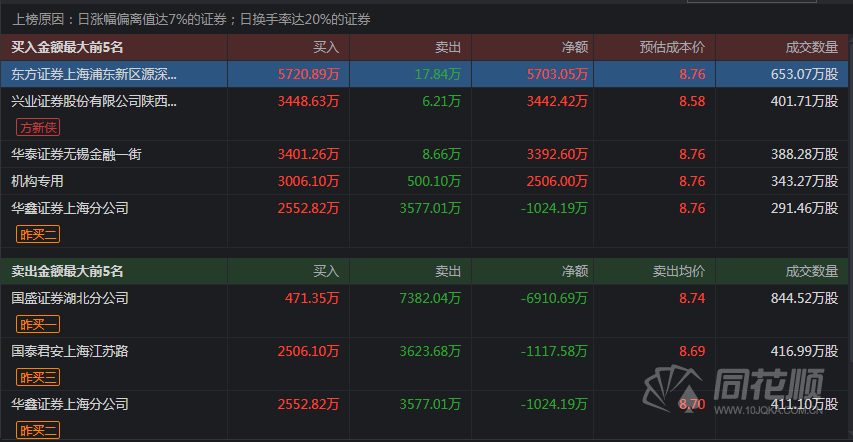Screen dimensions: 853x442
Task: Click the 388.28万股 volume cell
Action: [x=805, y=155]
